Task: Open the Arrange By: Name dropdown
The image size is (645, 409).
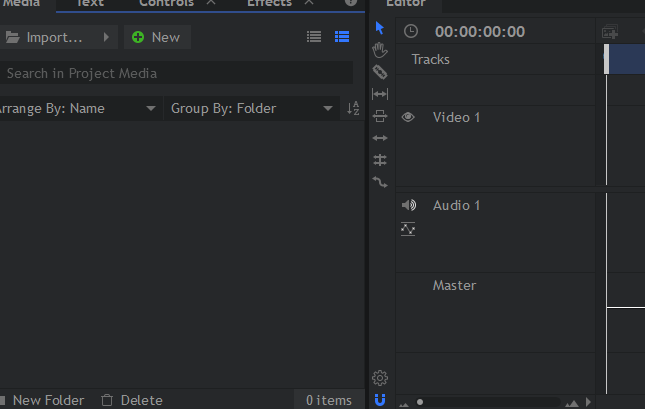Action: click(78, 109)
